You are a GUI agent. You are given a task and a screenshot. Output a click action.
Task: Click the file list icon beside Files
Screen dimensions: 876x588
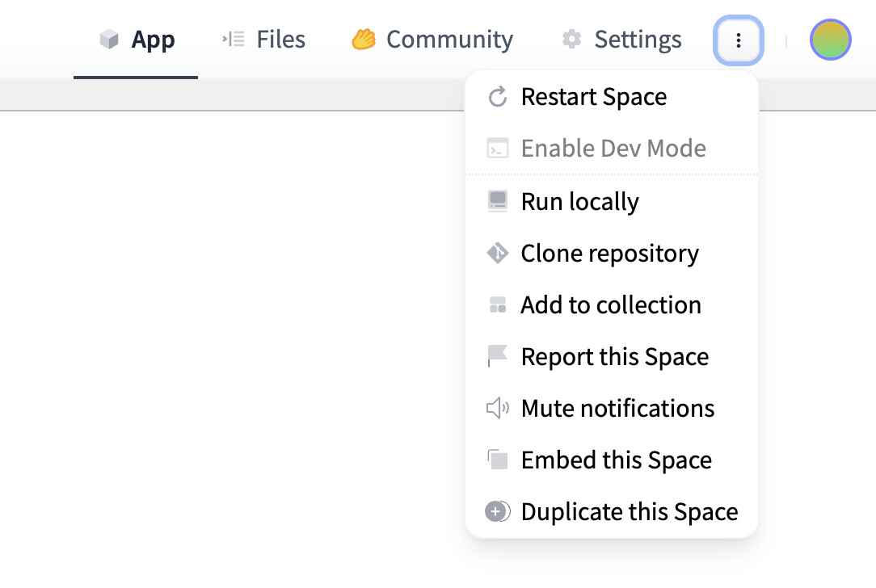[x=234, y=40]
